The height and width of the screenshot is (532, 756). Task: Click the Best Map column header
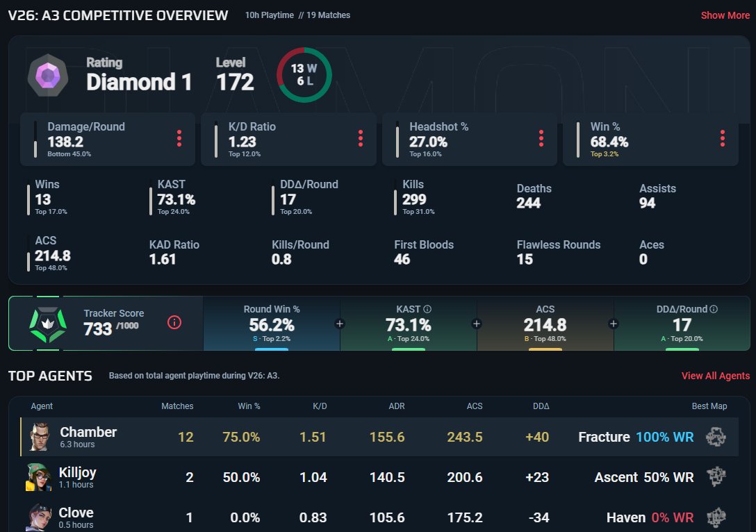point(709,406)
